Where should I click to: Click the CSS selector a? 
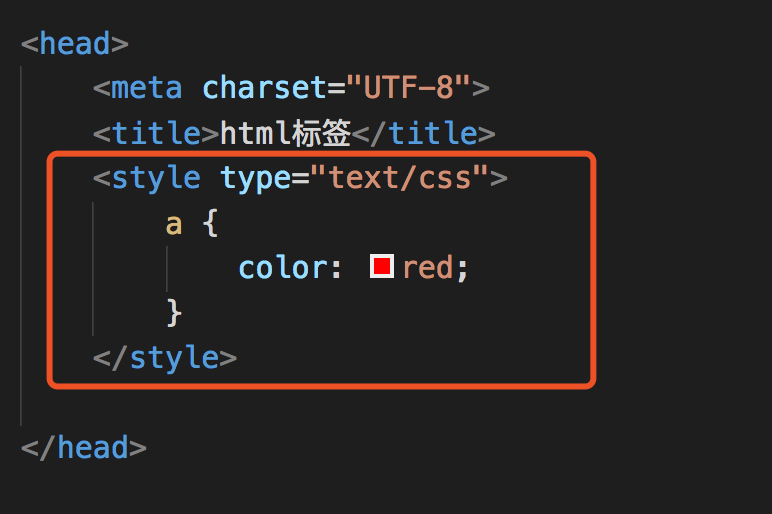click(174, 223)
